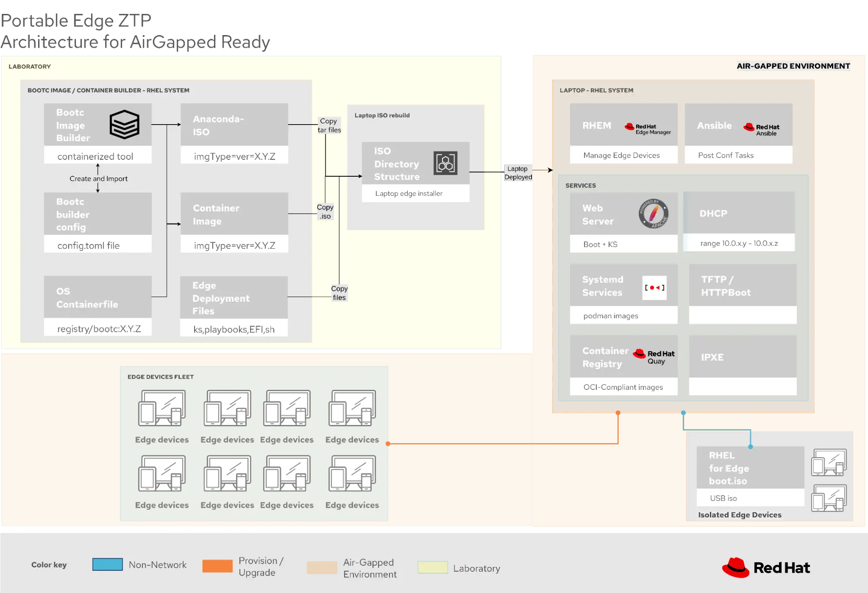Click the lower device icon beside USB iso
This screenshot has height=593, width=868.
829,498
